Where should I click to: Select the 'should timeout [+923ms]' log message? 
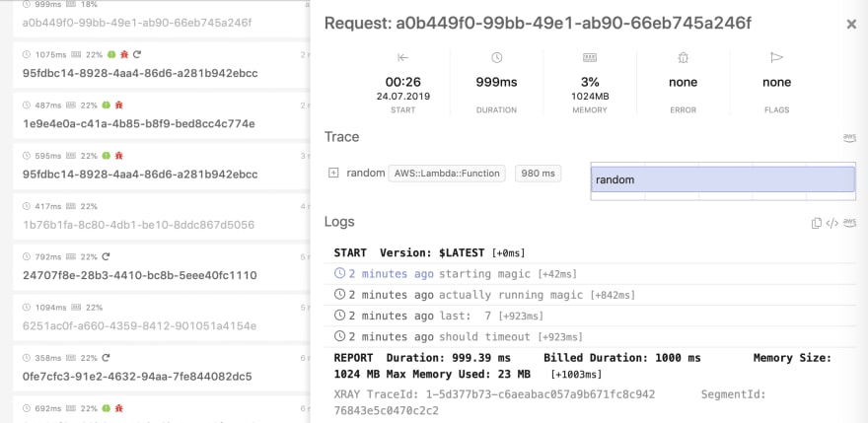click(510, 336)
